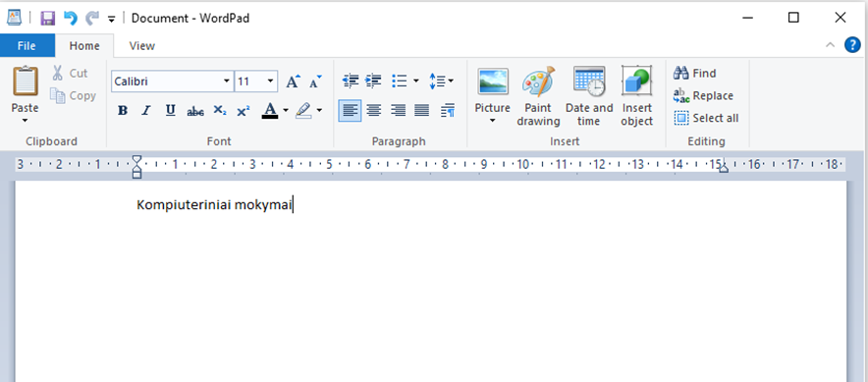This screenshot has height=382, width=868.
Task: Save document using the quick access floppy icon
Action: click(48, 19)
